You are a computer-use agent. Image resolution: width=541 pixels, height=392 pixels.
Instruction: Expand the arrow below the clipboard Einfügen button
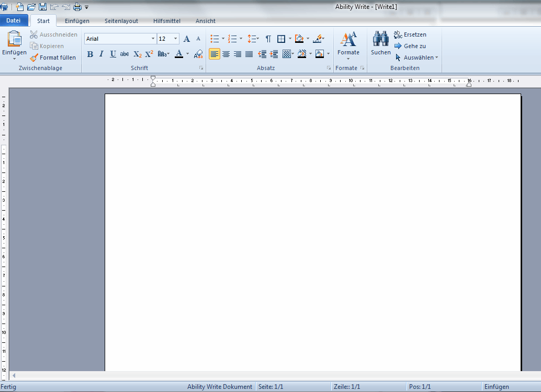pyautogui.click(x=14, y=59)
